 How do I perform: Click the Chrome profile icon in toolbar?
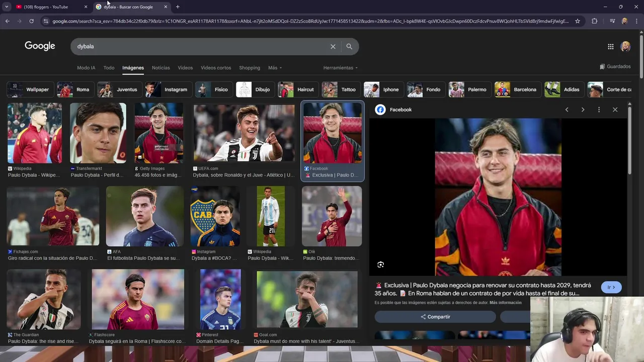click(624, 21)
